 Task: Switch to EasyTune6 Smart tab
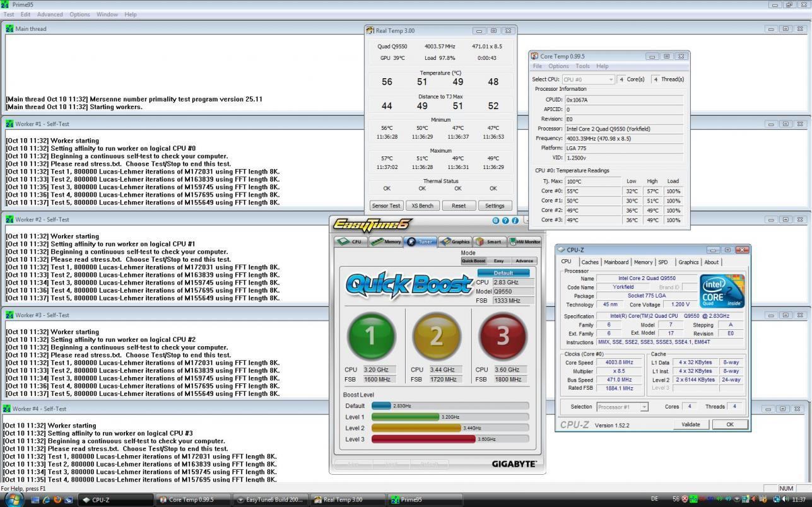(489, 242)
